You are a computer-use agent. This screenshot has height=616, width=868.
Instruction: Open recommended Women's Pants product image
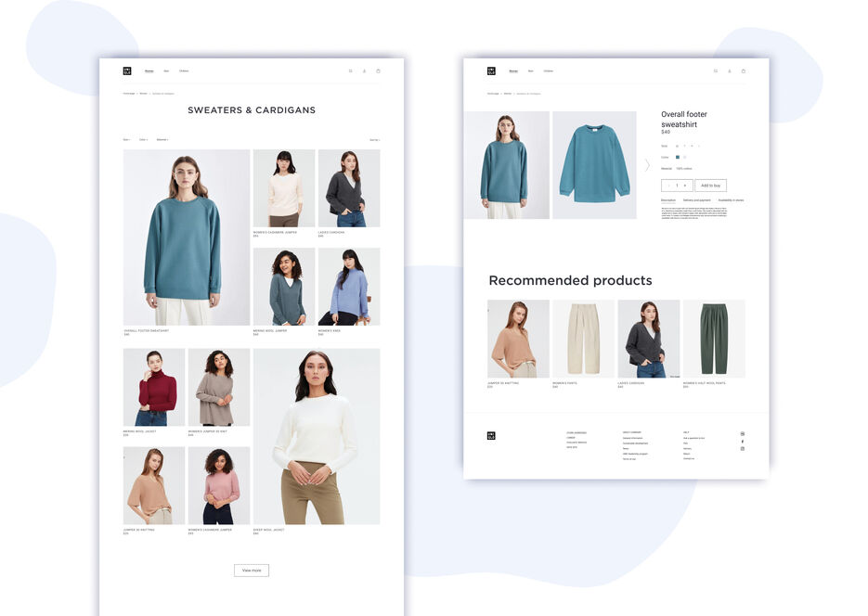[x=584, y=339]
